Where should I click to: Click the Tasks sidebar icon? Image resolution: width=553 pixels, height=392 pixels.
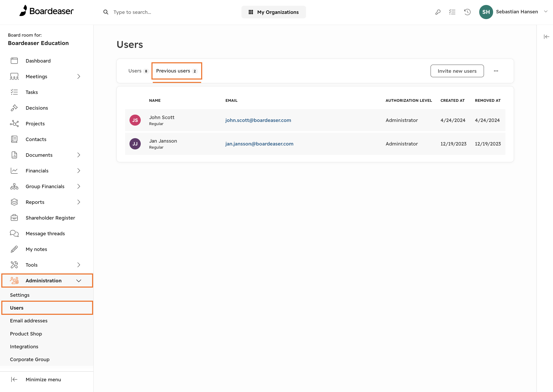coord(14,92)
